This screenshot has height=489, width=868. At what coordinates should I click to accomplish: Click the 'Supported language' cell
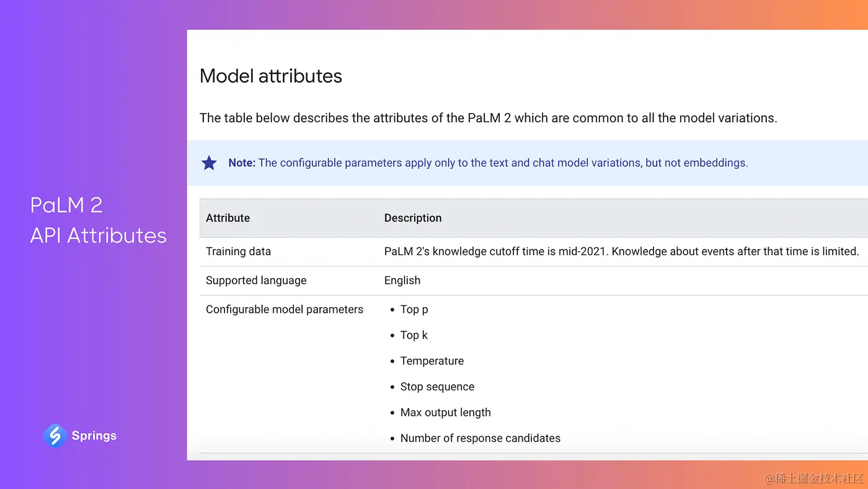pos(256,280)
